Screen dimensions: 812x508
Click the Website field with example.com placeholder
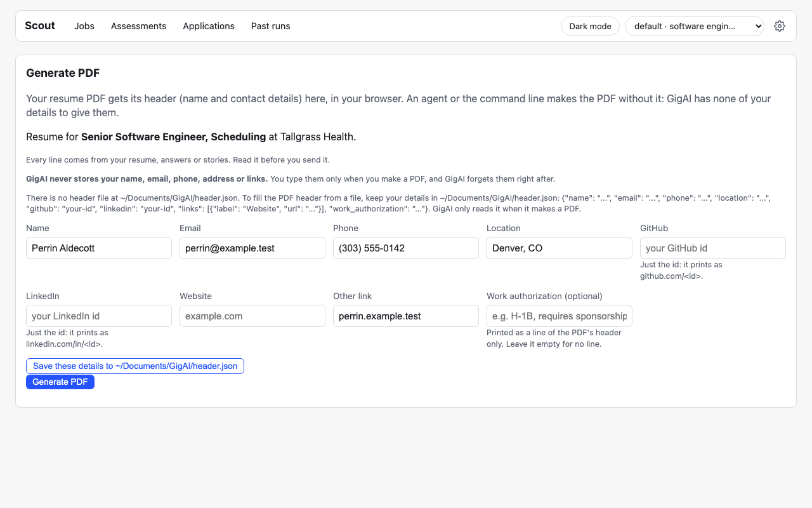(252, 316)
